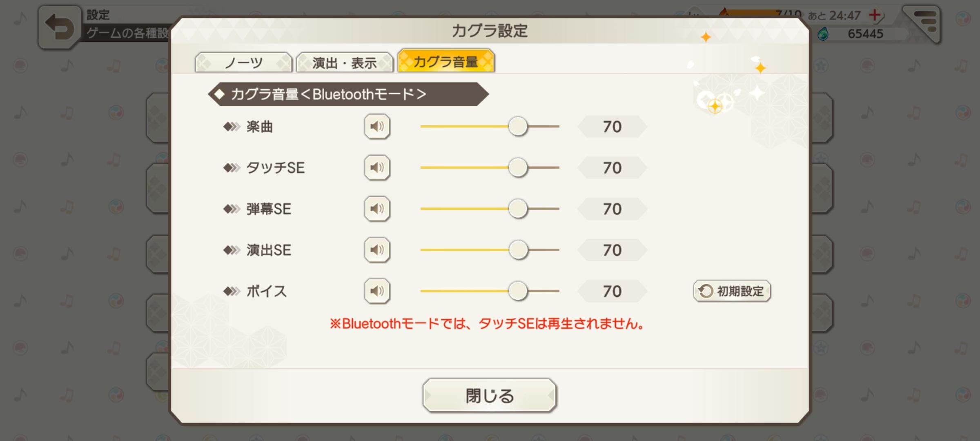
Task: Click the 弾幕SE volume slider knob
Action: [x=518, y=209]
